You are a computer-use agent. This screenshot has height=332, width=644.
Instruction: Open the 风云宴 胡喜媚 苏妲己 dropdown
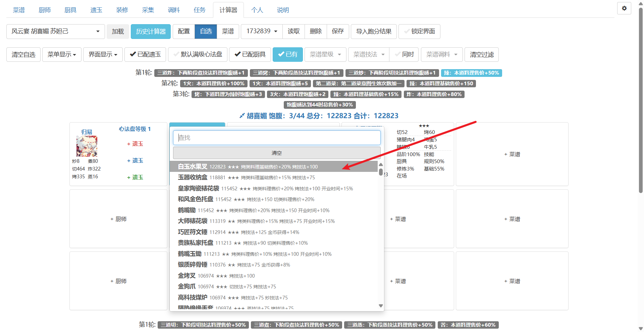click(55, 31)
